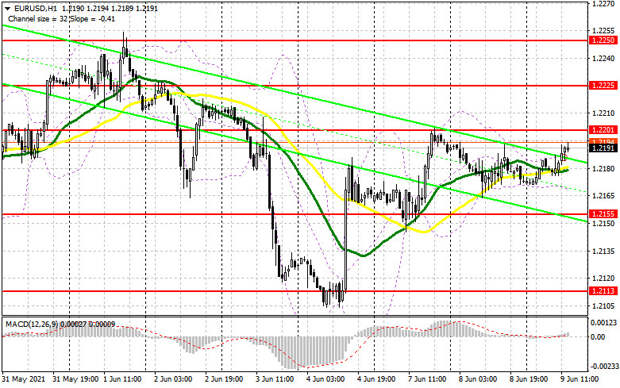Click the 1.2180 price axis value

(603, 169)
